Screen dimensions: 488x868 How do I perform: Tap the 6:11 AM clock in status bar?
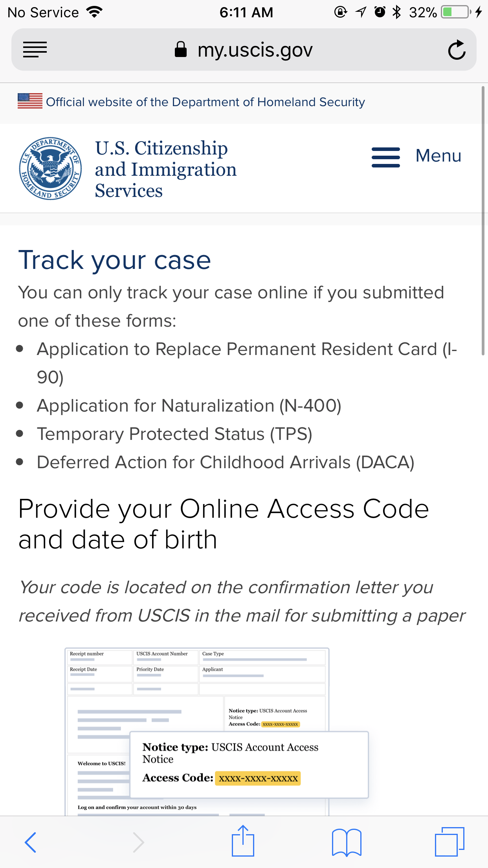click(x=246, y=12)
